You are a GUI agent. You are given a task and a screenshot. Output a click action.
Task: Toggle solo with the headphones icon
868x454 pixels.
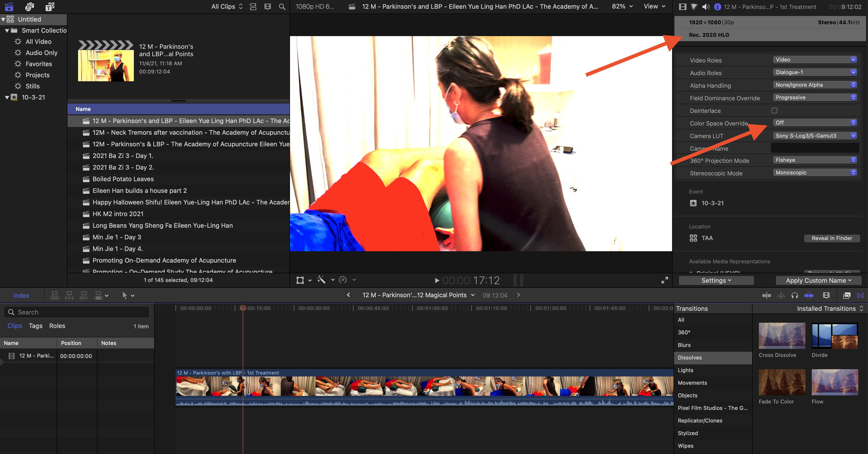[x=795, y=295]
